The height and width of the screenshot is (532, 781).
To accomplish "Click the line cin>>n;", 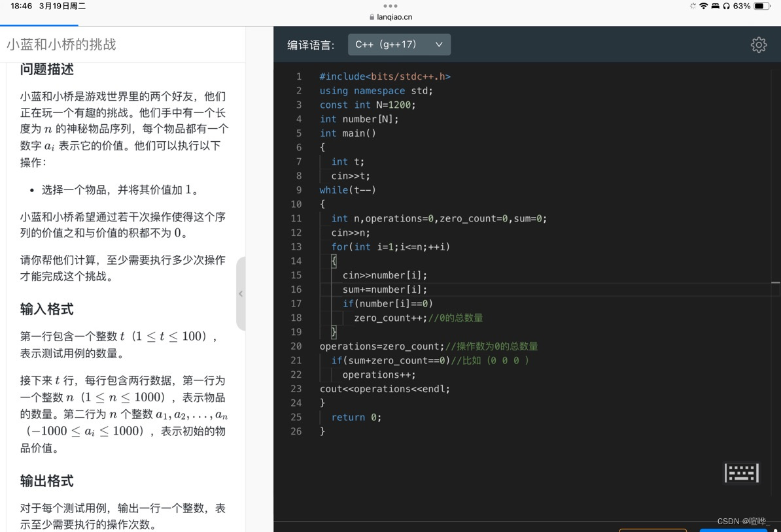I will (351, 233).
